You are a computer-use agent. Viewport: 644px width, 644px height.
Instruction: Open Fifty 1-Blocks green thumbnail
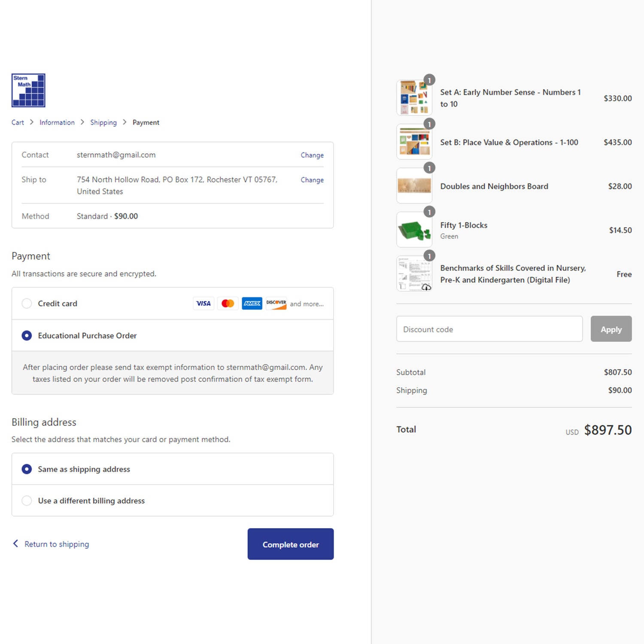click(414, 230)
